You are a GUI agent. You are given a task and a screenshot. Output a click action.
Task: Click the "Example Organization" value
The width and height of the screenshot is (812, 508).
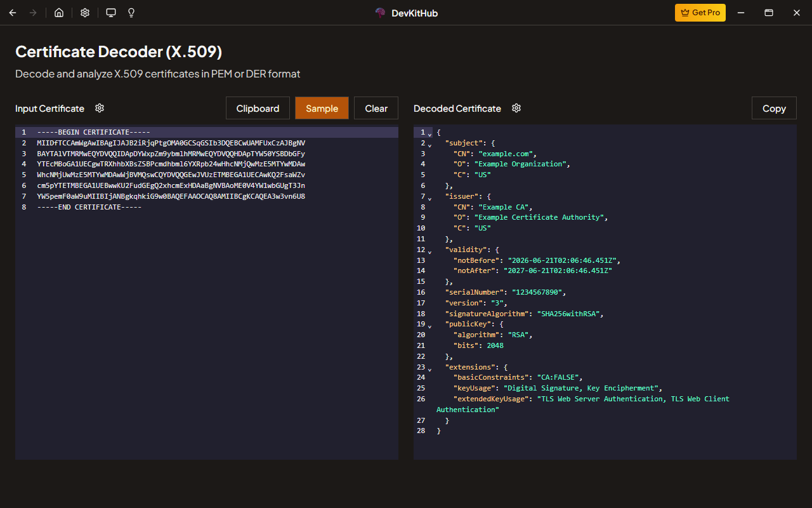521,164
